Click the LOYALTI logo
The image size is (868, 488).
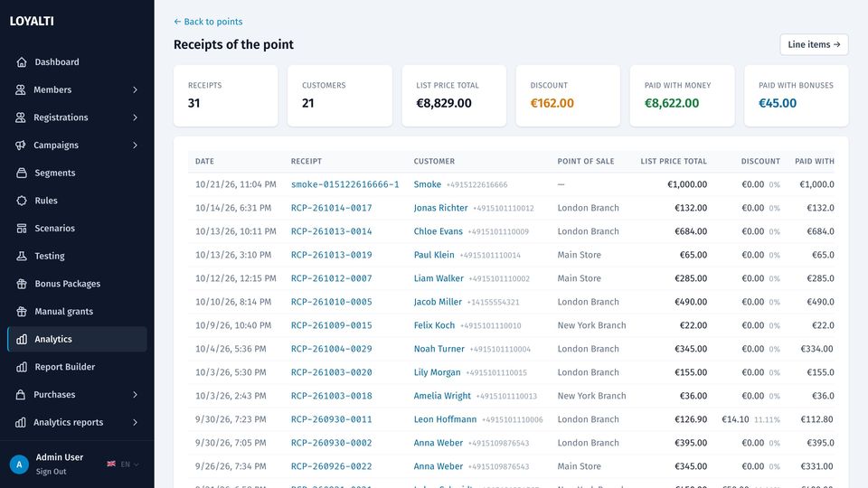[x=32, y=21]
